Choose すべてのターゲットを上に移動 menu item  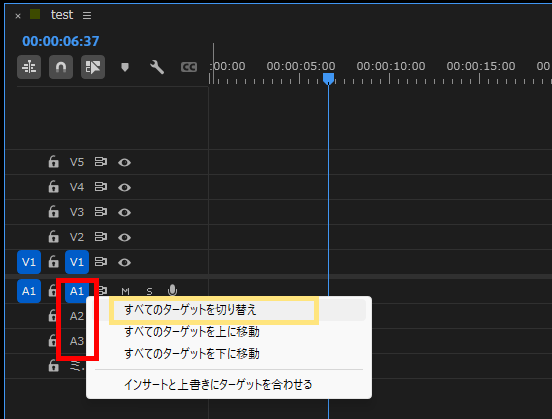[x=229, y=332]
